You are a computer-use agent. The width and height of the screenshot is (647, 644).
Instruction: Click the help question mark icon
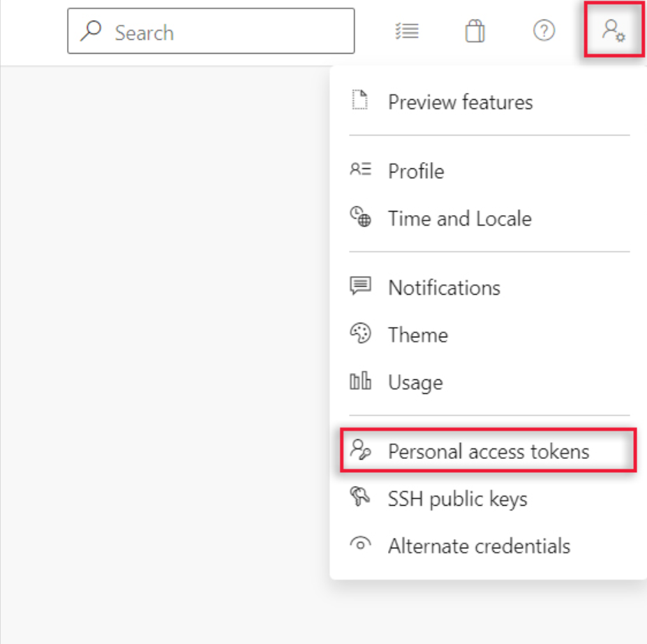click(544, 31)
